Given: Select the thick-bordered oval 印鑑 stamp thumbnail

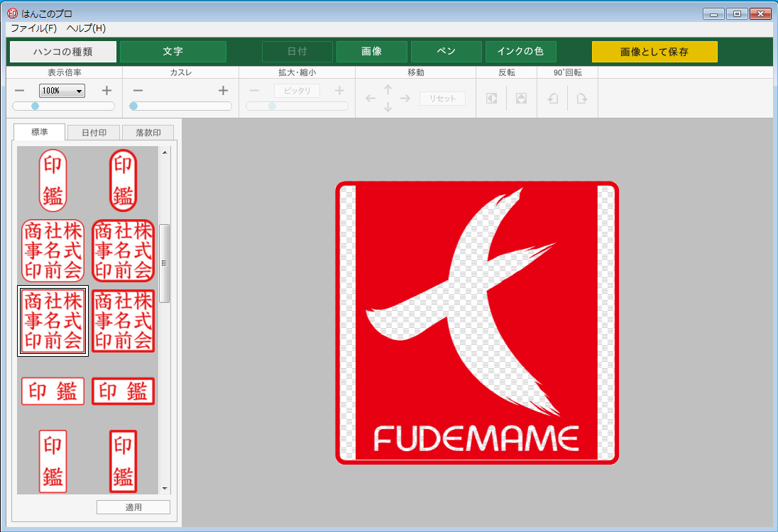Looking at the screenshot, I should [x=123, y=180].
